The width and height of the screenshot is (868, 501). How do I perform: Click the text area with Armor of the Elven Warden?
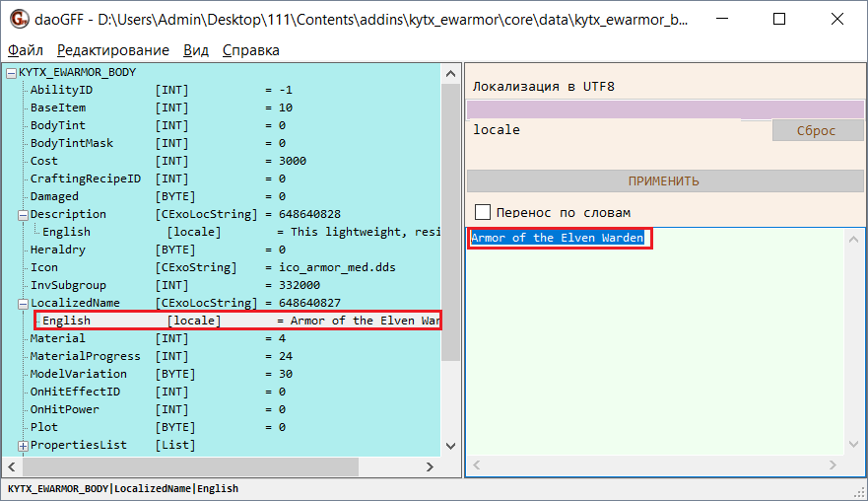coord(656,342)
